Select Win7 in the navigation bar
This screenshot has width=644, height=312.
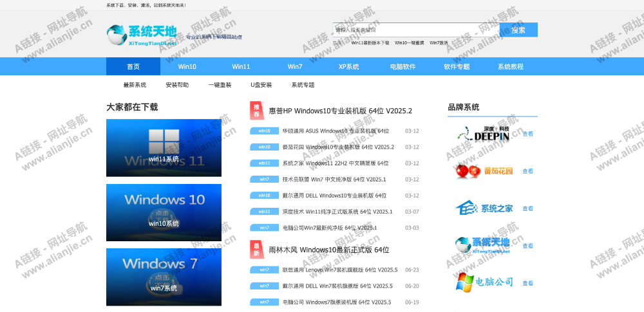click(295, 66)
